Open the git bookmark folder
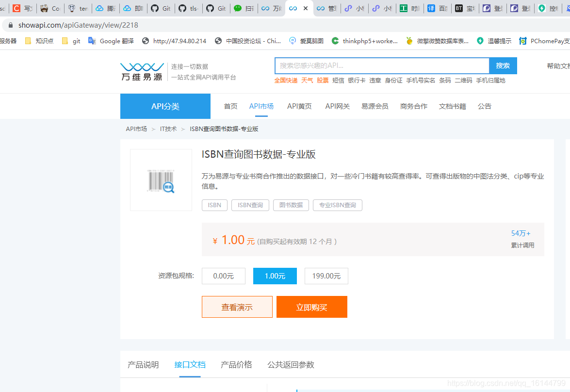570x392 pixels. (x=71, y=41)
